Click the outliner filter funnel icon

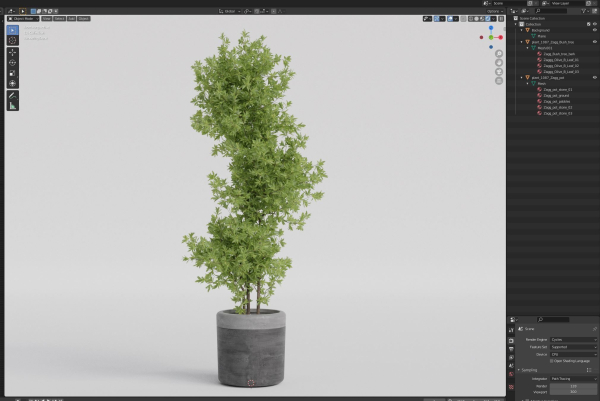pyautogui.click(x=584, y=11)
